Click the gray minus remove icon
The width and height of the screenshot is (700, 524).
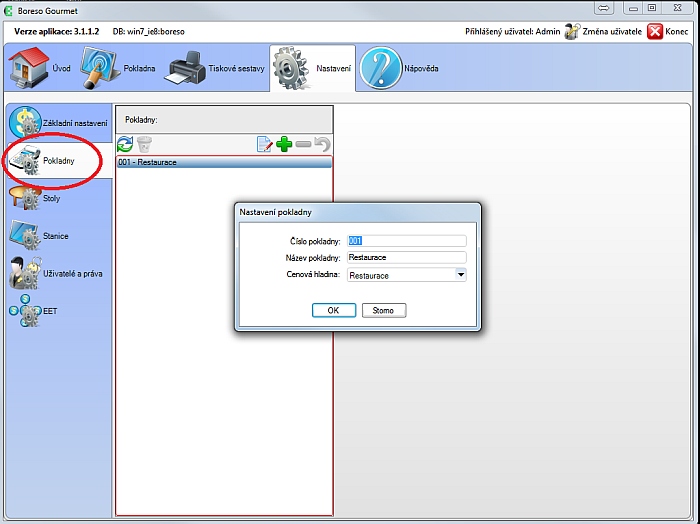tap(303, 145)
